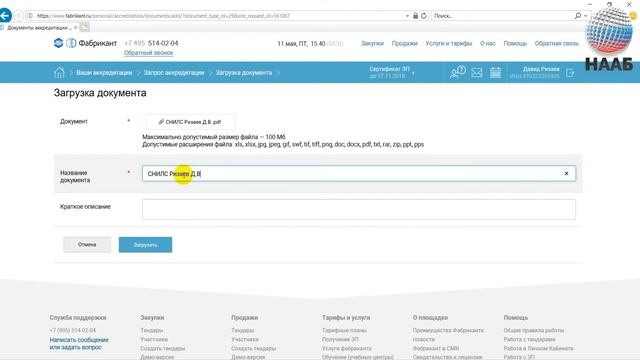
Task: Click the footer phone number '+7 (495) 514-02-04'
Action: [73, 330]
